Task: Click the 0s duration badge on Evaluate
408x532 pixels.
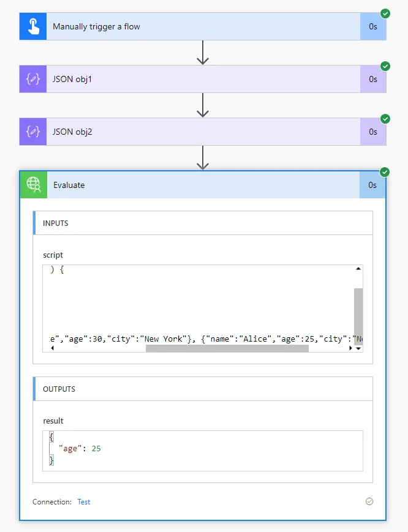Action: (372, 185)
